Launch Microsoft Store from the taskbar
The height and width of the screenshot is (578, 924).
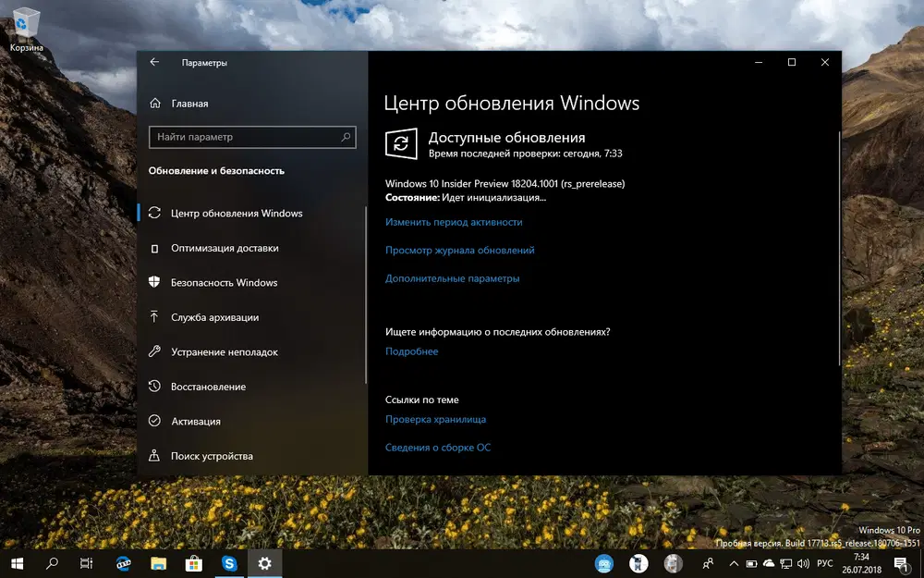click(194, 563)
